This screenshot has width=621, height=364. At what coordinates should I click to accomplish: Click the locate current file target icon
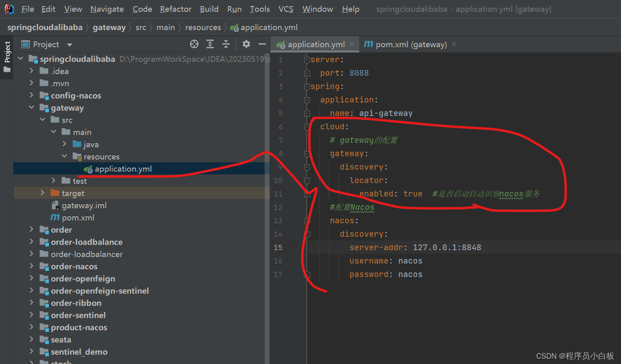(x=194, y=44)
